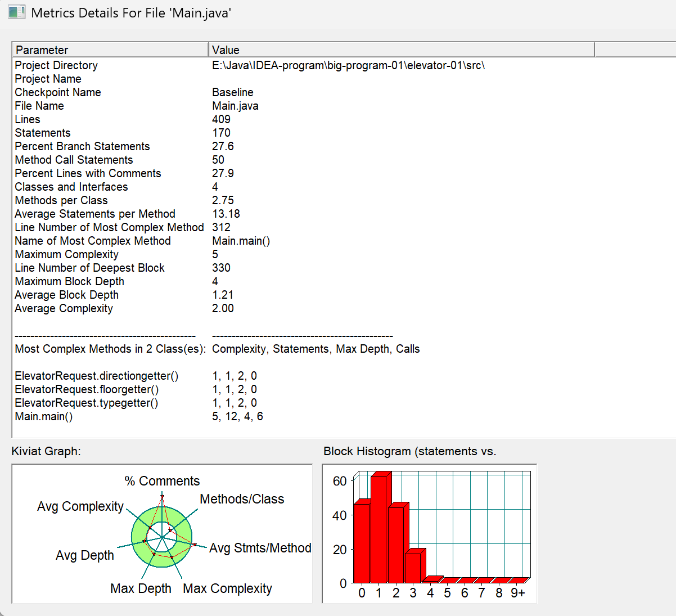Image resolution: width=676 pixels, height=616 pixels.
Task: Click the Average Complexity value 2.00
Action: click(x=223, y=308)
